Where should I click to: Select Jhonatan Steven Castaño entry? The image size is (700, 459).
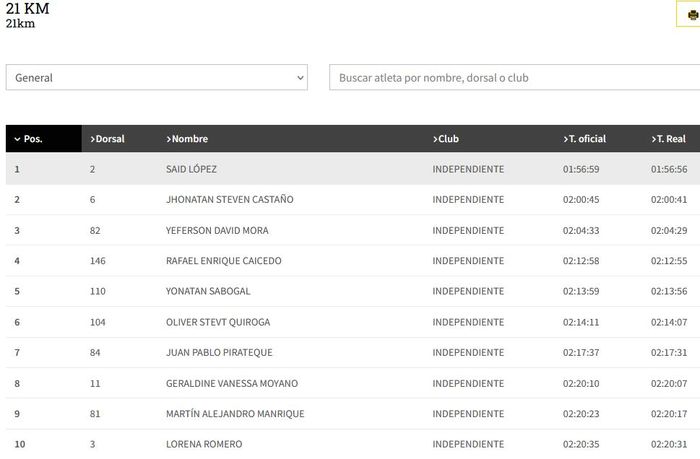(229, 200)
